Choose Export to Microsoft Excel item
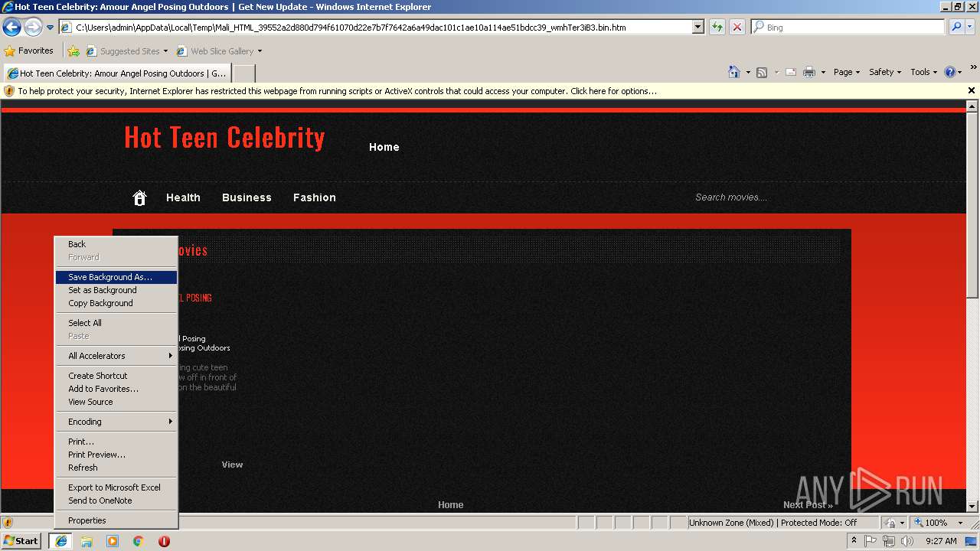Screen dimensions: 980x551 click(116, 487)
